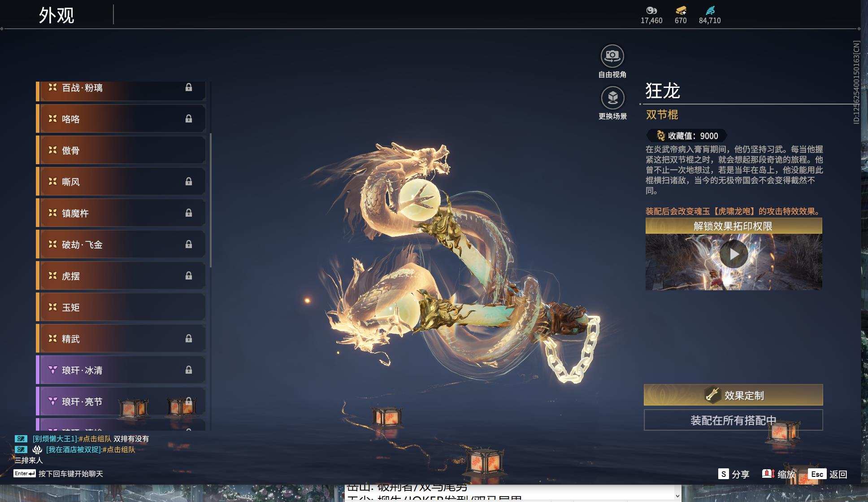
Task: Click the lock icon on 琅玕·冰清 row
Action: 189,370
